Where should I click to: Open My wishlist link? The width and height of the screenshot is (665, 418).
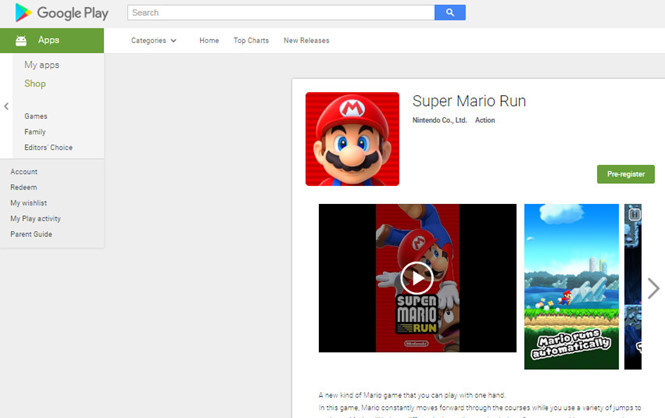28,203
